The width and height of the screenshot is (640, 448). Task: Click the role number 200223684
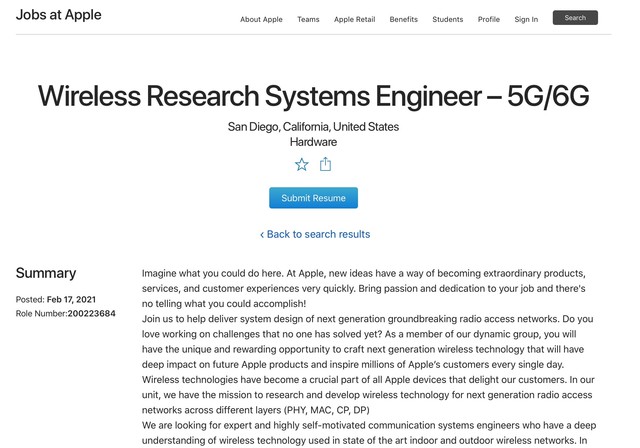(91, 313)
